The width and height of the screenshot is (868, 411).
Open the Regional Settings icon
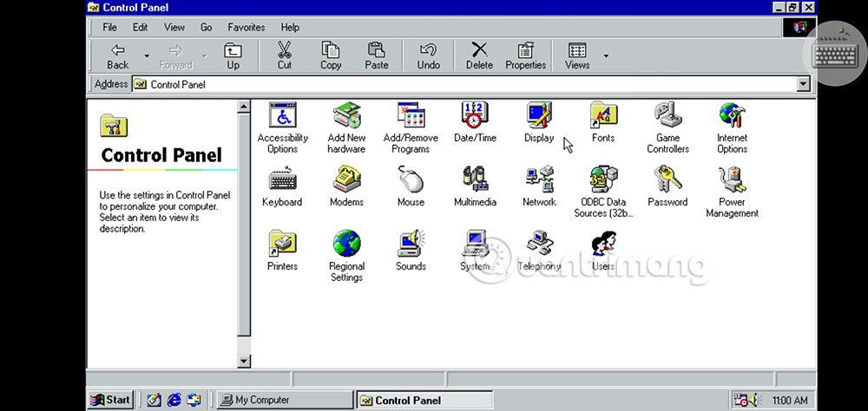pyautogui.click(x=346, y=244)
